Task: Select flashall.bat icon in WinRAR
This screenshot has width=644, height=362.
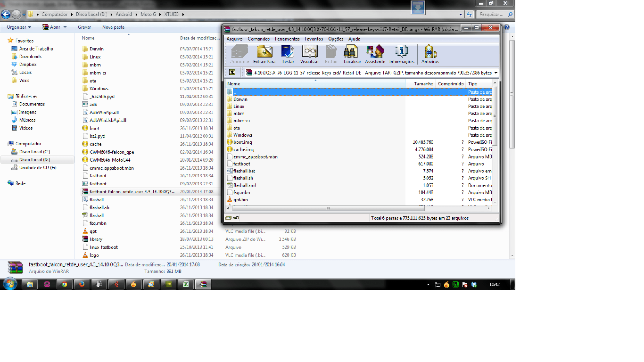Action: [230, 171]
